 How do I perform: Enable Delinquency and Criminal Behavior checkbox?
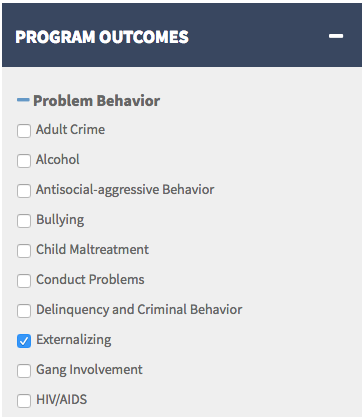point(24,311)
